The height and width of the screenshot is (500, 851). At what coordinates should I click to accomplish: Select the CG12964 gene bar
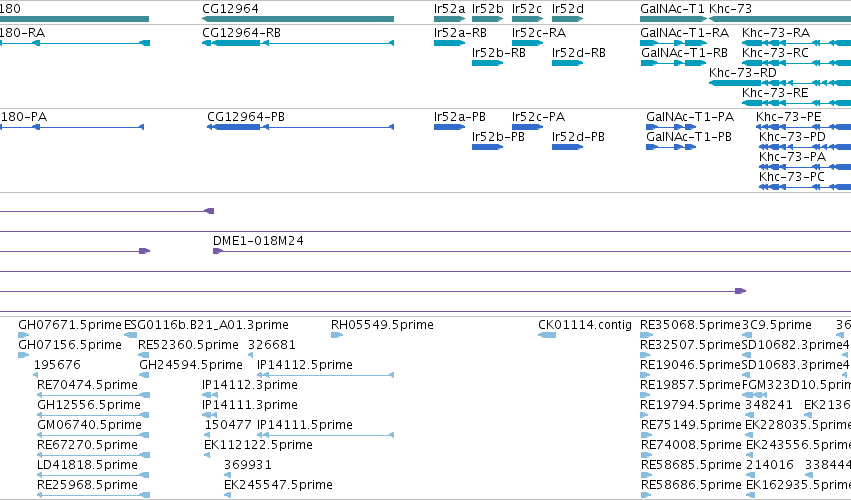point(298,19)
